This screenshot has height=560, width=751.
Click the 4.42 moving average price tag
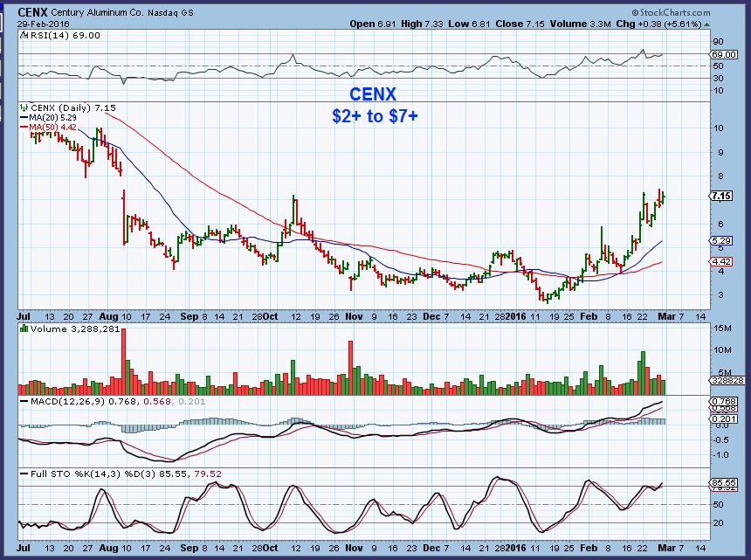point(720,261)
